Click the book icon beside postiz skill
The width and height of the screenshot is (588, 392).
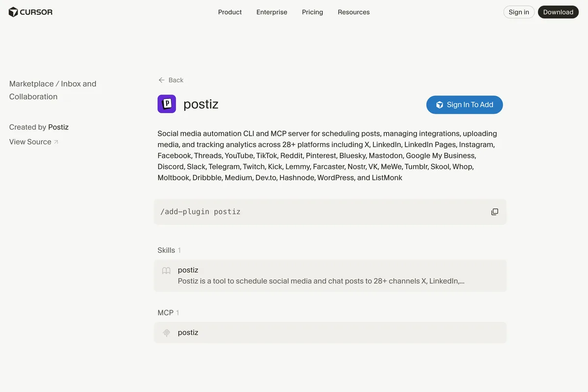pos(167,270)
